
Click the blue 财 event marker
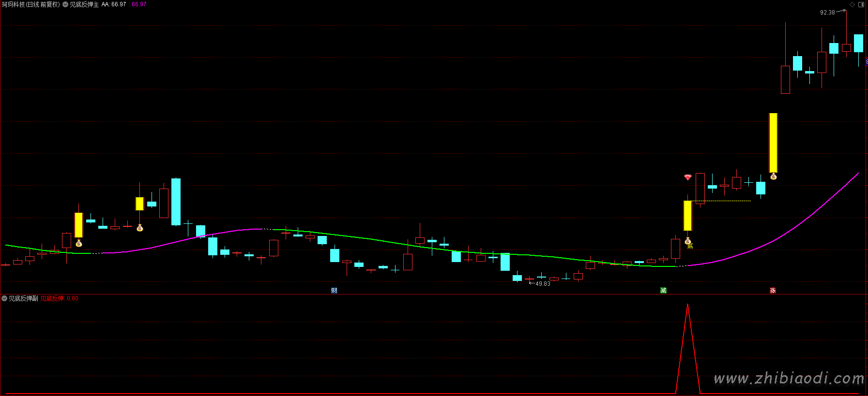(x=334, y=290)
